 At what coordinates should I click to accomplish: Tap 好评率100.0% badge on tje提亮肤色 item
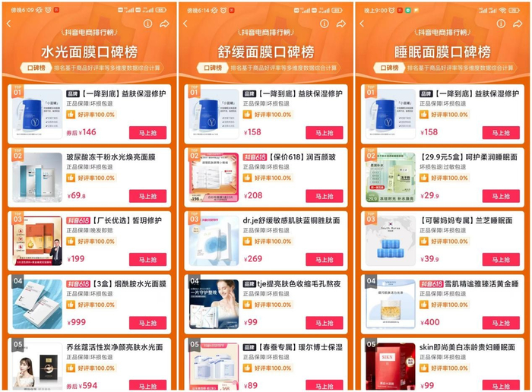coord(269,305)
